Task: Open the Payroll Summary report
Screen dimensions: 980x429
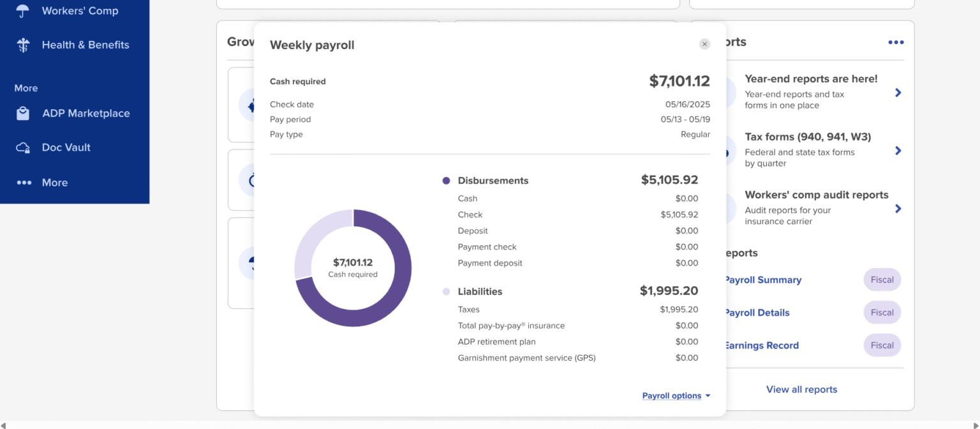Action: [763, 280]
